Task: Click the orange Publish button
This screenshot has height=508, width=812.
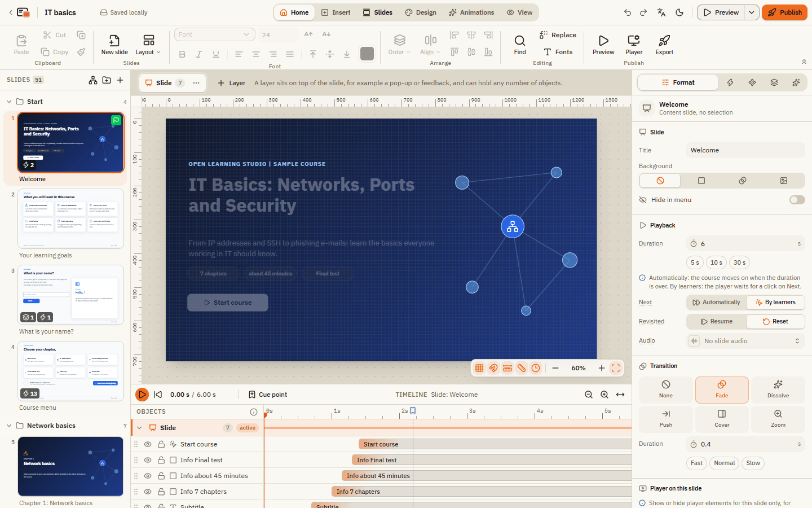Action: (784, 12)
